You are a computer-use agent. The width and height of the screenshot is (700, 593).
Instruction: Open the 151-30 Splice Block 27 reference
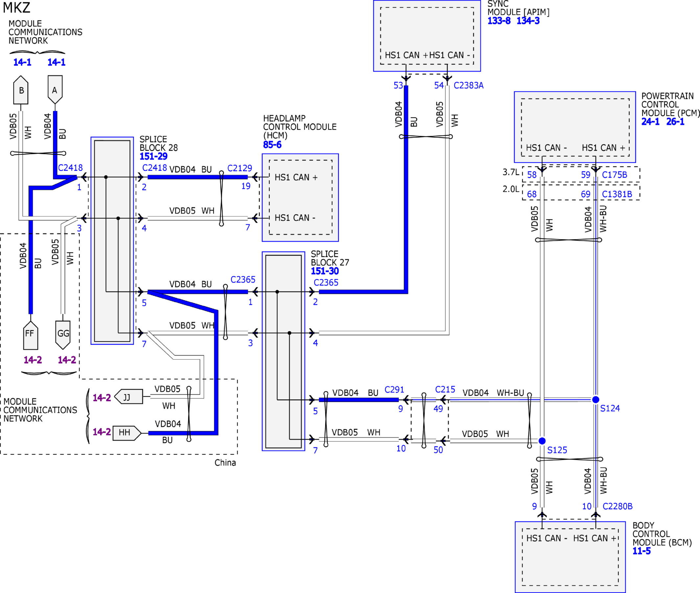325,271
